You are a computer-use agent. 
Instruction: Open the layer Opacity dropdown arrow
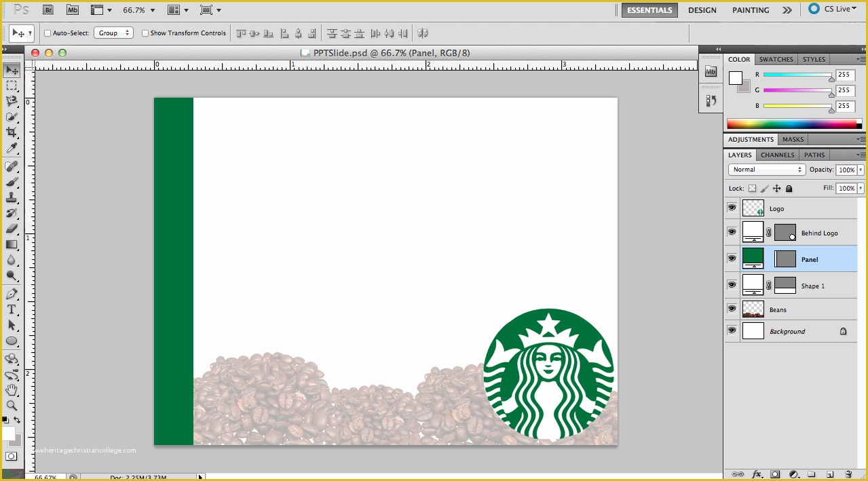click(861, 170)
